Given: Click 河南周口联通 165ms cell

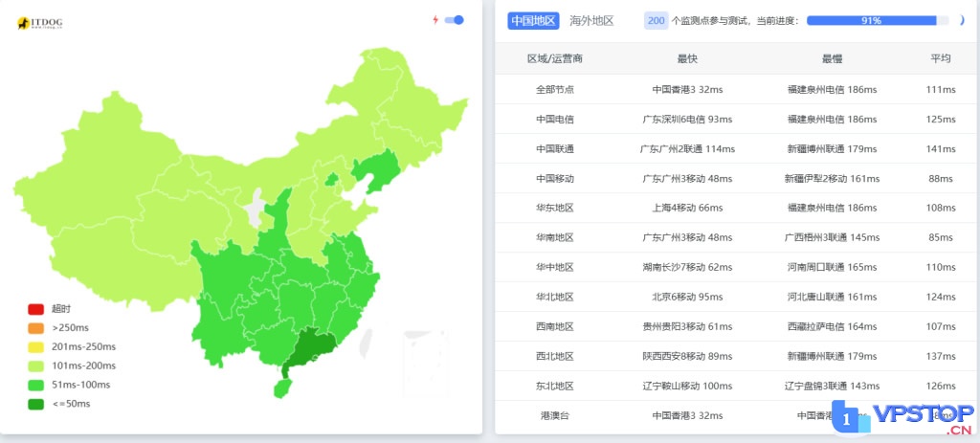Looking at the screenshot, I should pos(833,267).
